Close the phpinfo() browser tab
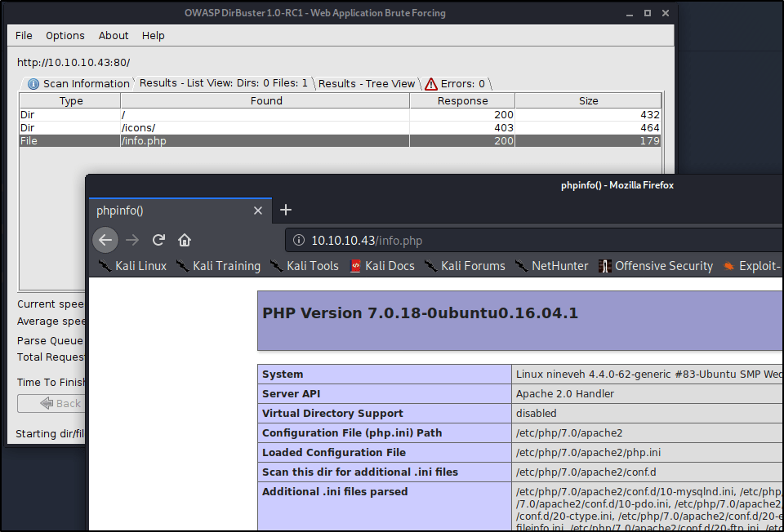The width and height of the screenshot is (784, 532). click(x=258, y=211)
